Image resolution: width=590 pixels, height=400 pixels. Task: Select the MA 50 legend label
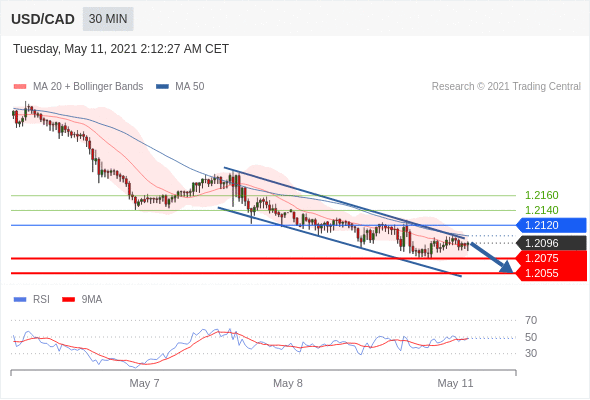point(190,87)
